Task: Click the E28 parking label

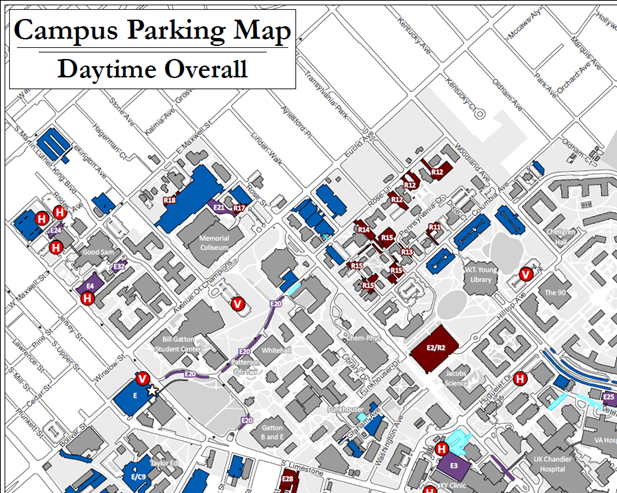Action: 288,479
